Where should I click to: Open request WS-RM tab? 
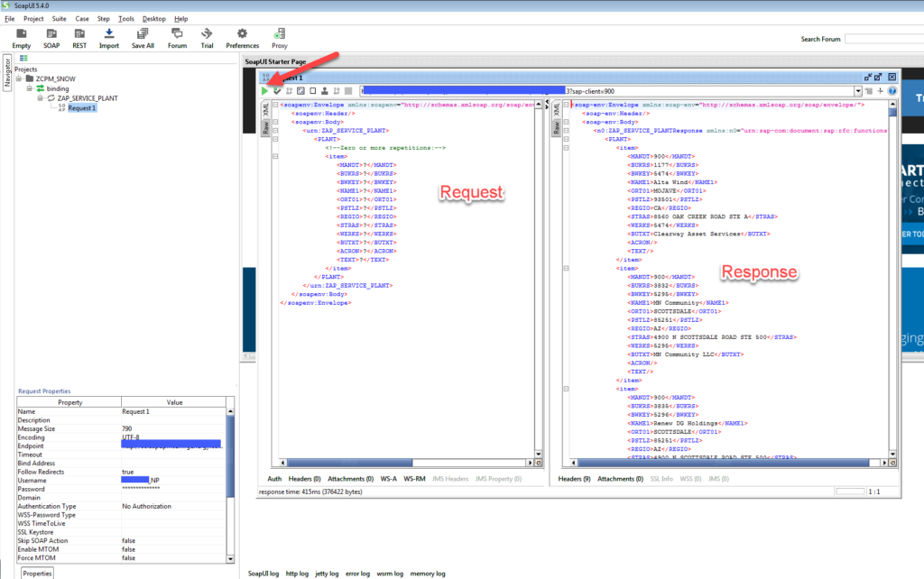pos(414,479)
